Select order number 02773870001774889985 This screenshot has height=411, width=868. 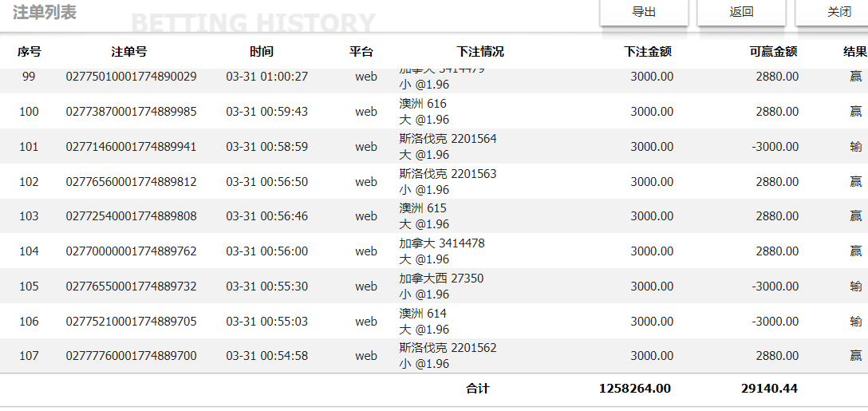coord(131,112)
